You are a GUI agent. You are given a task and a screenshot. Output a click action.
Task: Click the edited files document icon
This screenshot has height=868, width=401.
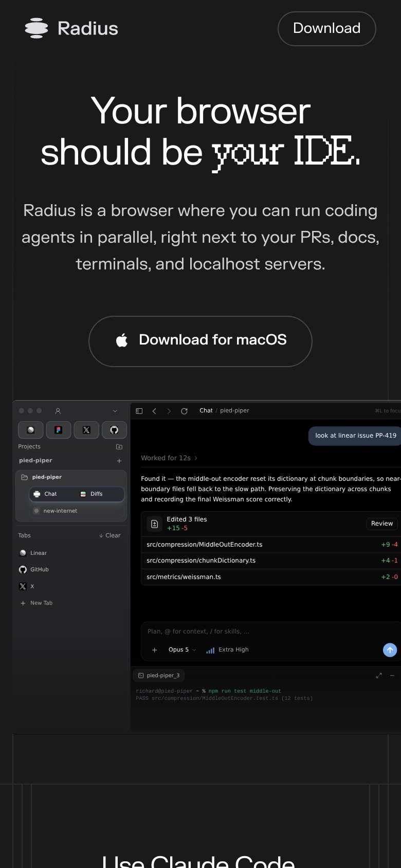(154, 524)
